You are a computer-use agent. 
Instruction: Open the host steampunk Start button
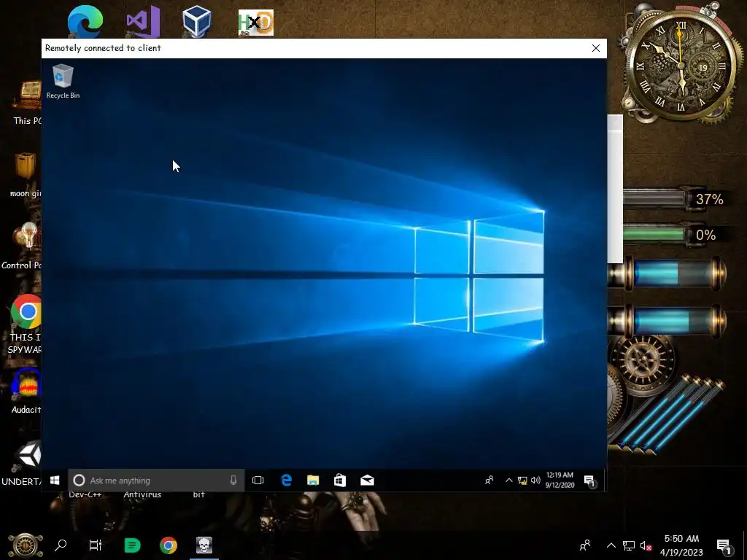point(26,545)
